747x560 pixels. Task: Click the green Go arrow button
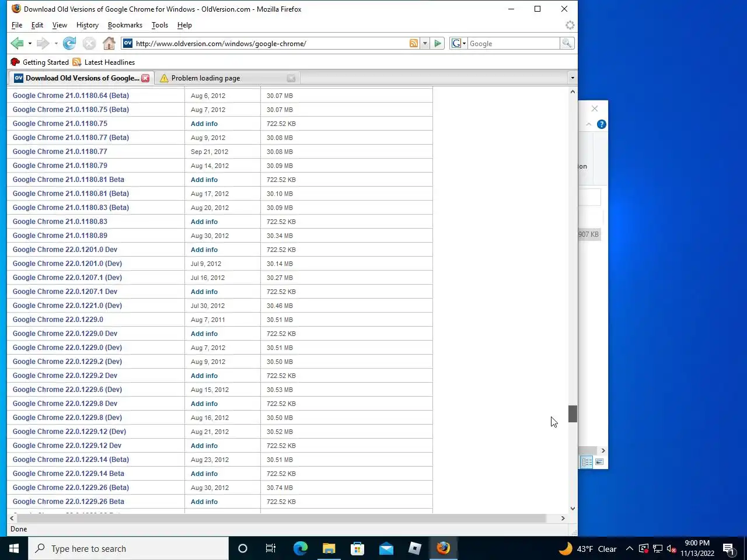(438, 43)
